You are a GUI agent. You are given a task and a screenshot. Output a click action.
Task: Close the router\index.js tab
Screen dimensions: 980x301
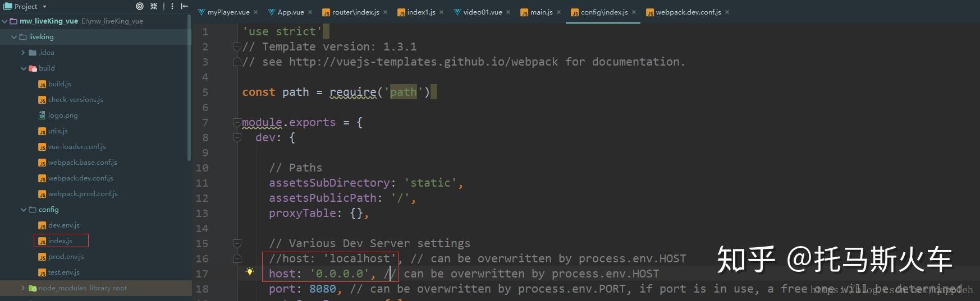pyautogui.click(x=385, y=12)
